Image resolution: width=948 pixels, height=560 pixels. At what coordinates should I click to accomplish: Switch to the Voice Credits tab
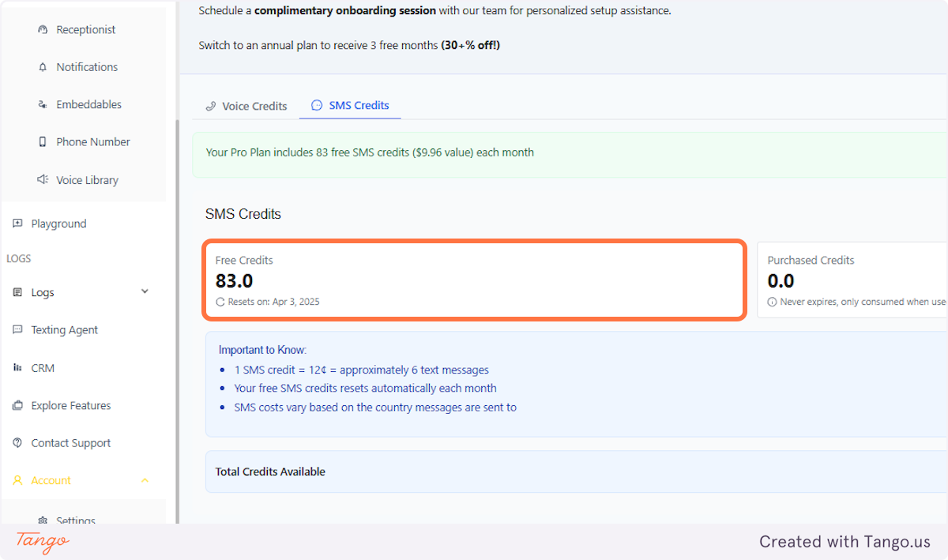tap(246, 105)
